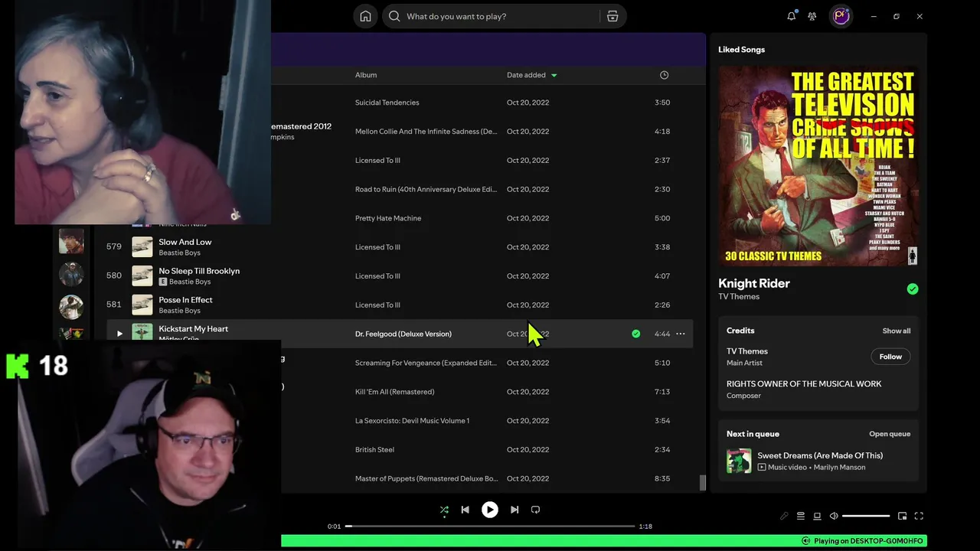Click Liked Songs panel heading

tap(741, 50)
